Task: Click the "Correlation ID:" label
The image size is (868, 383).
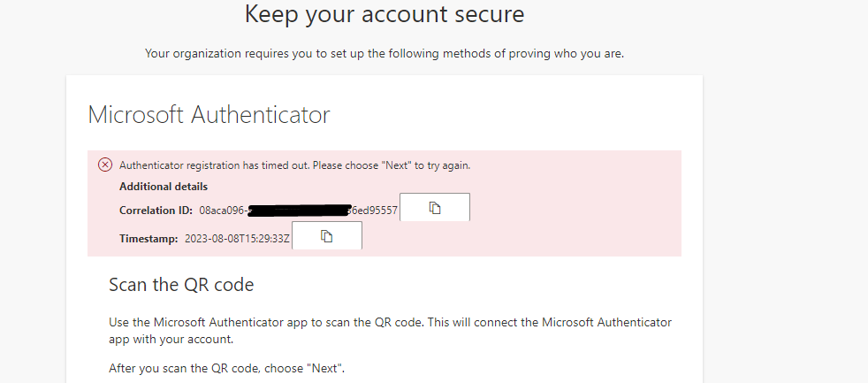Action: (x=156, y=211)
